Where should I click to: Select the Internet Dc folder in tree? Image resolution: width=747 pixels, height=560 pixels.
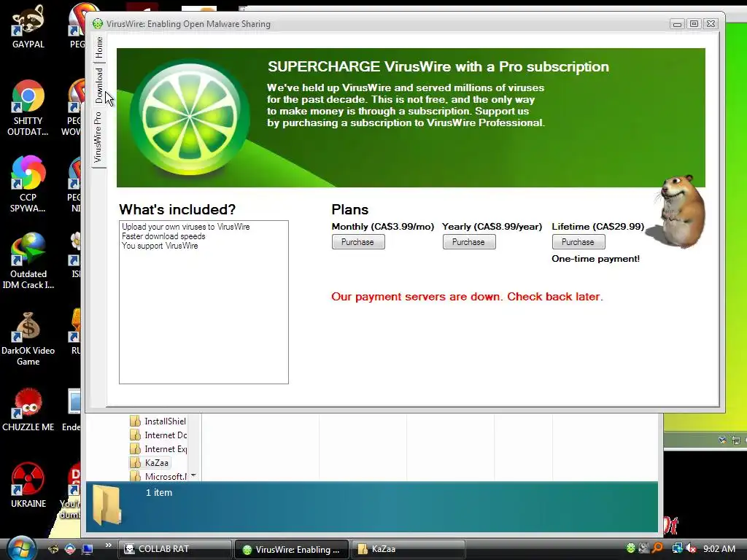coord(158,435)
